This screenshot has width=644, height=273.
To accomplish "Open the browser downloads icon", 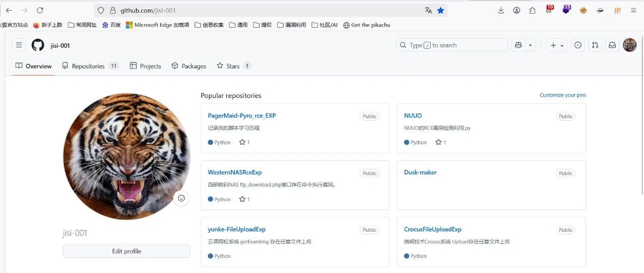I will [501, 10].
